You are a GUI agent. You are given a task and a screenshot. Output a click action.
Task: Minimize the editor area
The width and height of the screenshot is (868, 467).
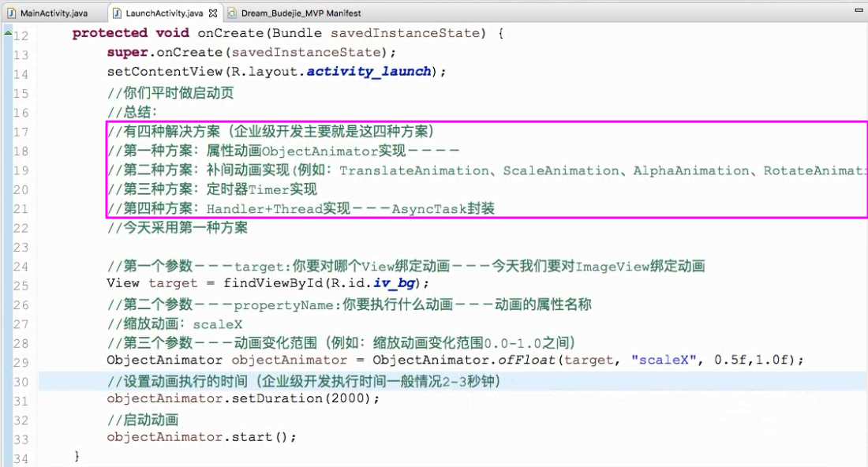click(859, 10)
